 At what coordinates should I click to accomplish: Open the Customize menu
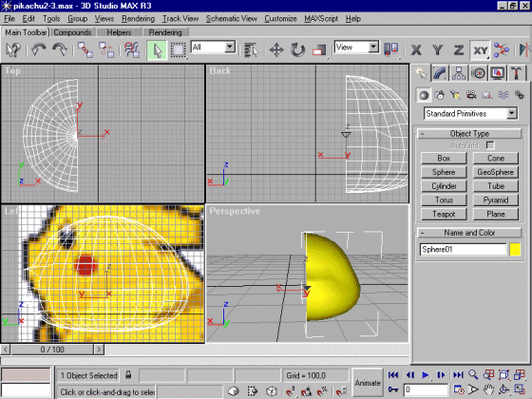coord(280,19)
